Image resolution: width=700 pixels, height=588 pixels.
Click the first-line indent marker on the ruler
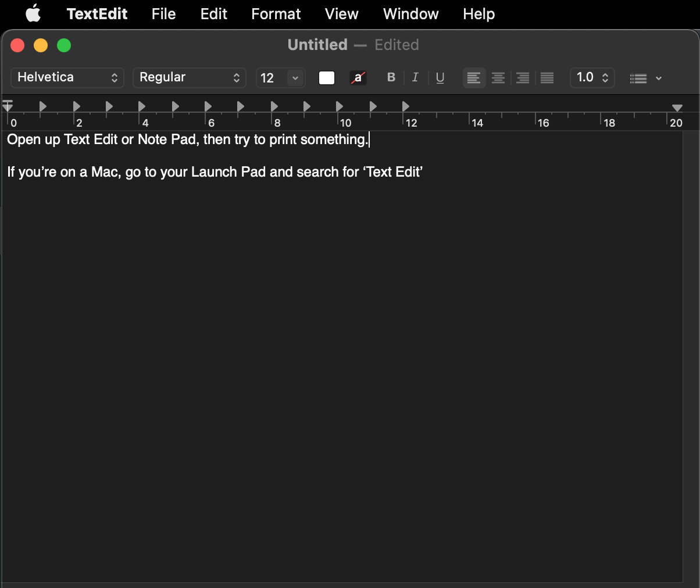point(8,103)
